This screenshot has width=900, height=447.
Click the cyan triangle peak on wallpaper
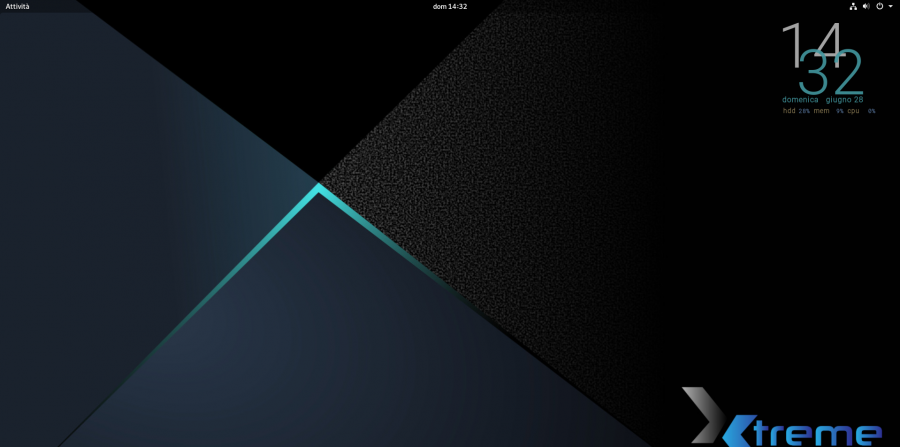point(319,187)
